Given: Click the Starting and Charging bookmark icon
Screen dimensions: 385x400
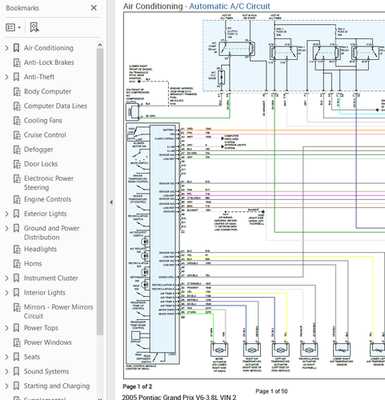Looking at the screenshot, I should (x=16, y=386).
